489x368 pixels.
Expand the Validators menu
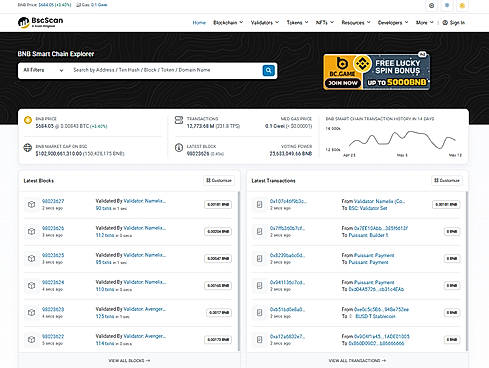(265, 23)
